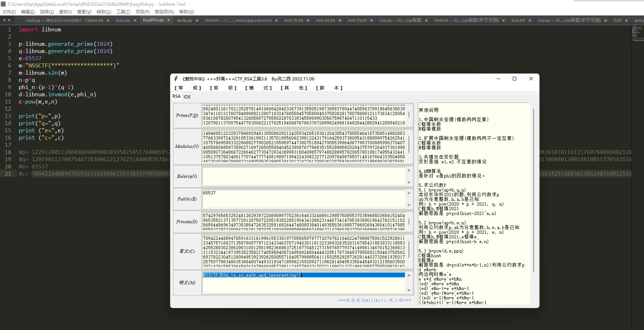Viewport: 644px width, 330px height.
Task: Switch to the base.py tab
Action: pos(123,20)
